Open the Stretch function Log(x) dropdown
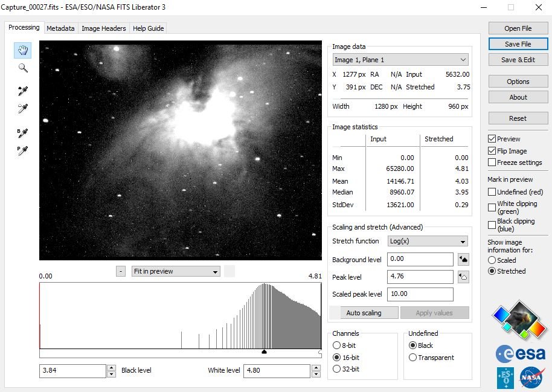 point(428,241)
